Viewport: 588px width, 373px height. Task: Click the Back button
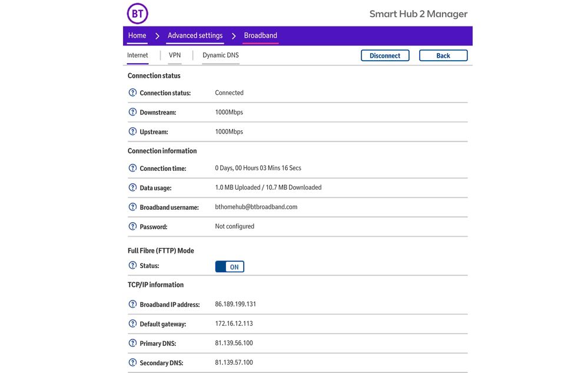[x=443, y=55]
